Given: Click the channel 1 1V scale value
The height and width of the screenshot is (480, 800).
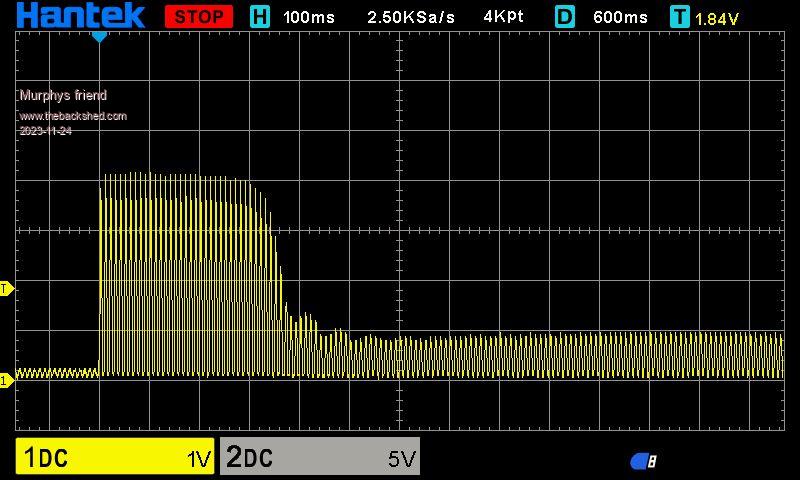Looking at the screenshot, I should coord(199,459).
